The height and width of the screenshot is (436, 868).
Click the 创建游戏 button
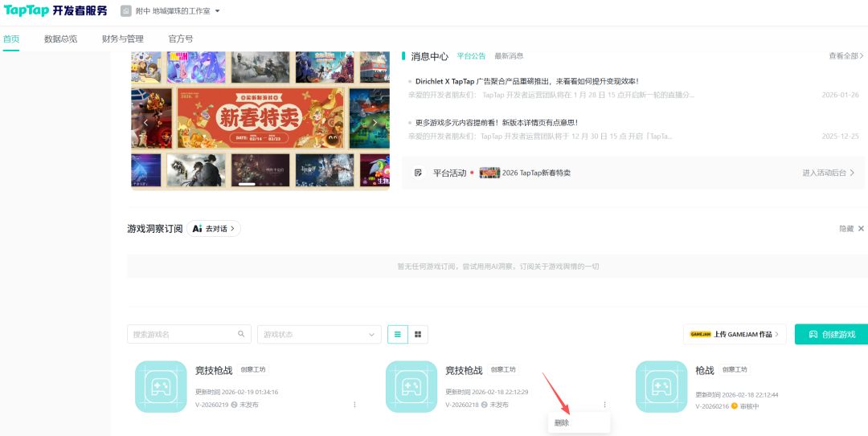832,334
